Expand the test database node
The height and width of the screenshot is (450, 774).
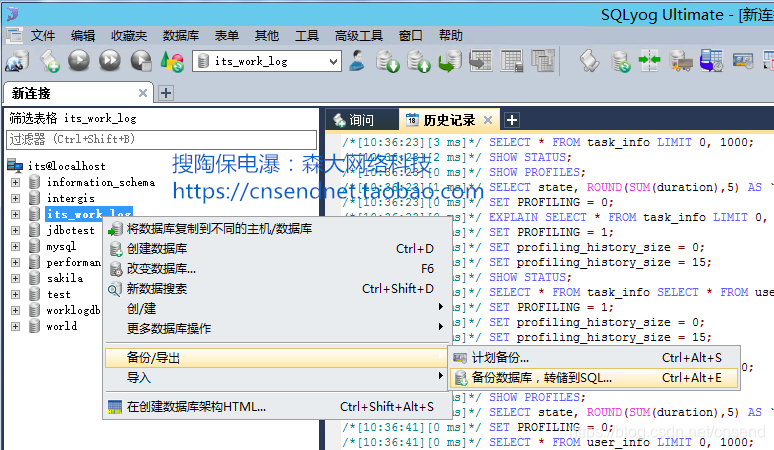pos(15,295)
